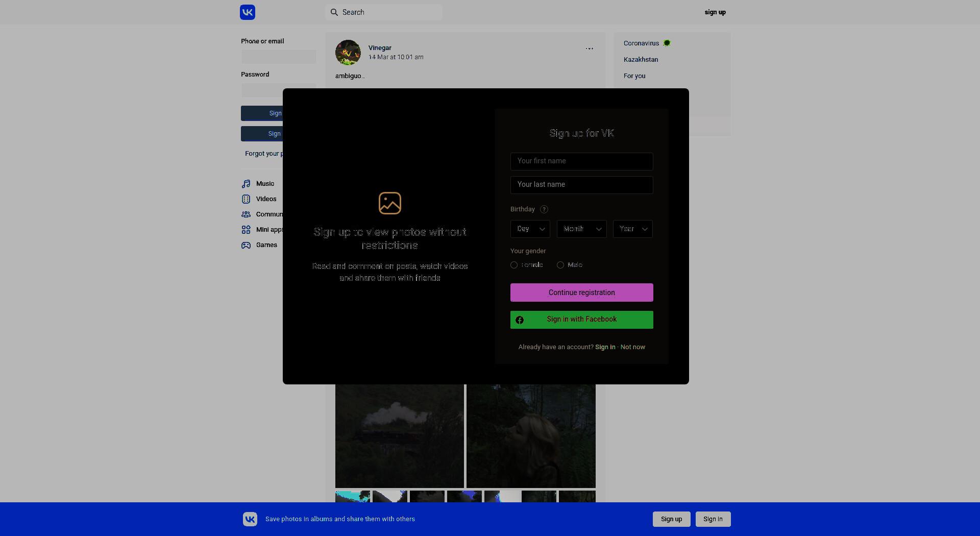Click the search magnifier icon
The width and height of the screenshot is (980, 536).
click(x=334, y=12)
